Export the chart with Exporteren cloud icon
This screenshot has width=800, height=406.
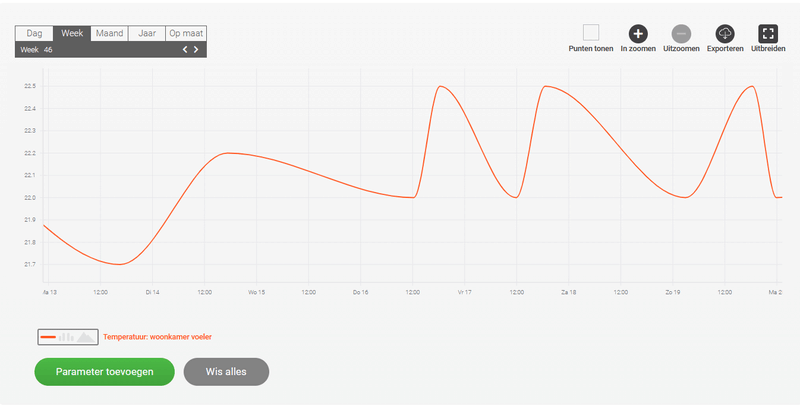(x=725, y=34)
